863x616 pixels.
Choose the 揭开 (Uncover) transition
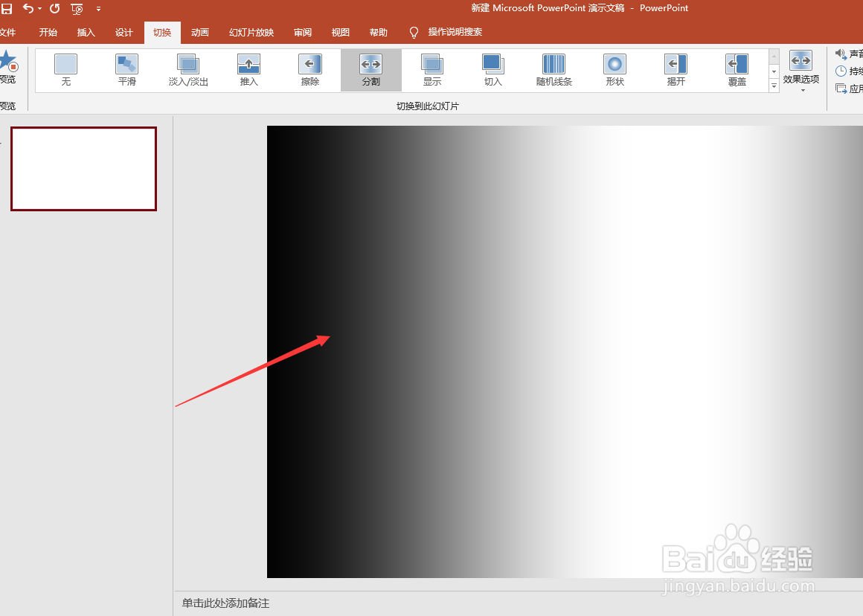(x=676, y=70)
